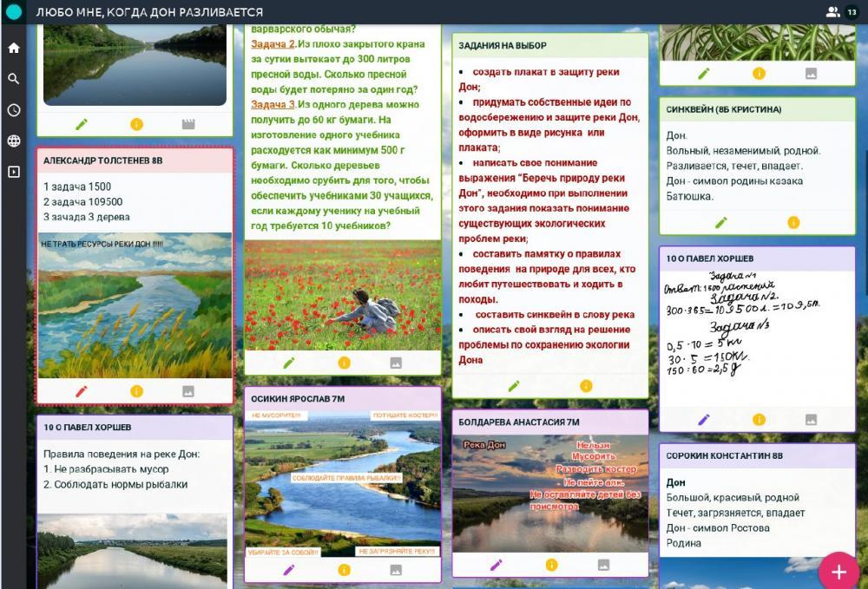Select the 'Задания на выбор' card header
868x589 pixels.
[550, 46]
